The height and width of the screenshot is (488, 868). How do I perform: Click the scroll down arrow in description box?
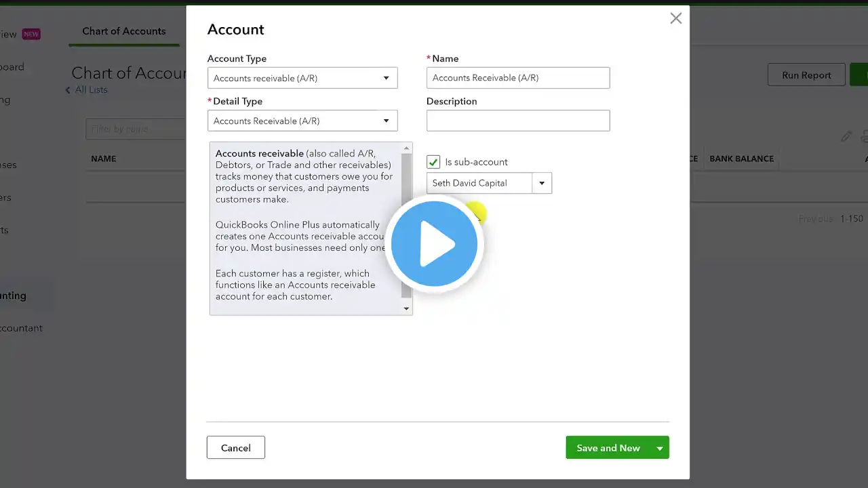coord(407,309)
